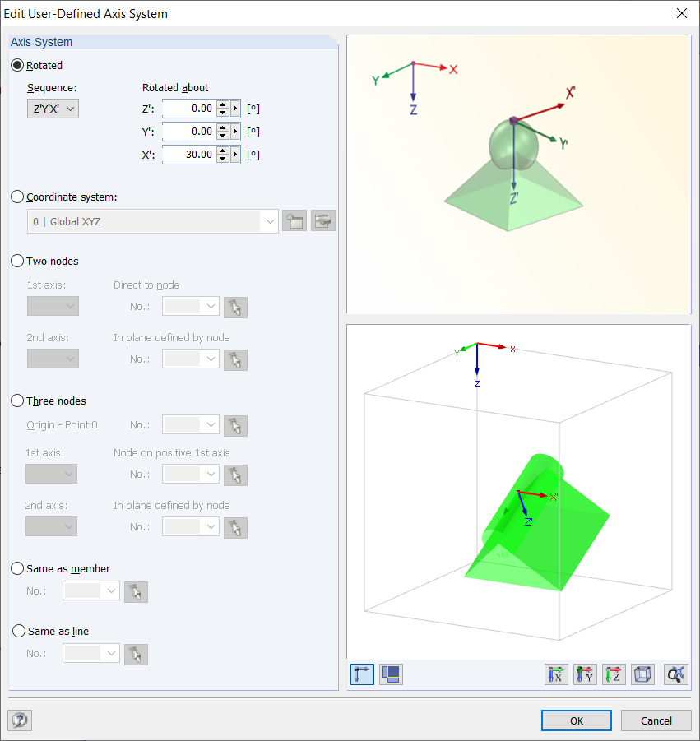Select the Two nodes option
Image resolution: width=700 pixels, height=741 pixels.
[x=17, y=261]
